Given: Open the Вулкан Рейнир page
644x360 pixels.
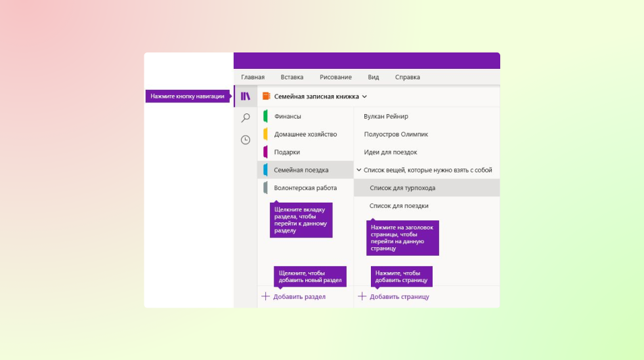Looking at the screenshot, I should tap(386, 117).
